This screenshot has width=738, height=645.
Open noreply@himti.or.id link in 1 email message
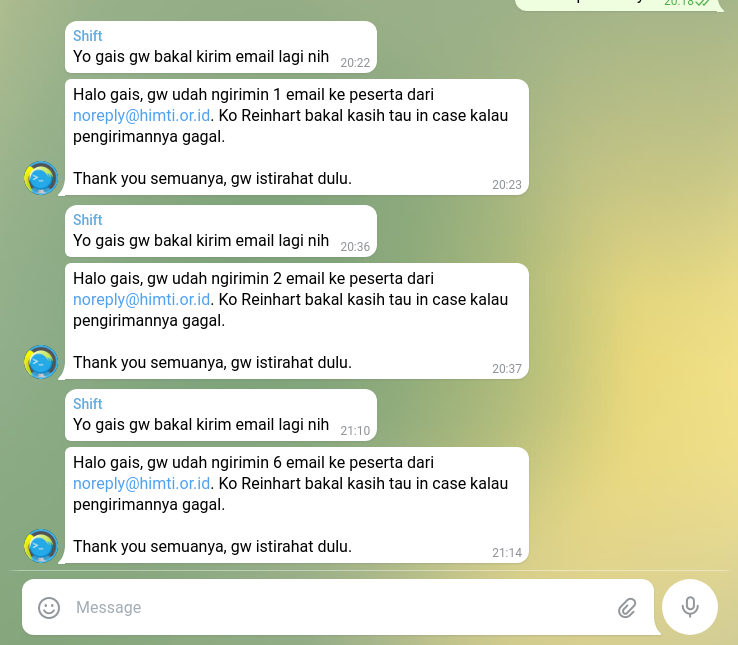(x=141, y=115)
